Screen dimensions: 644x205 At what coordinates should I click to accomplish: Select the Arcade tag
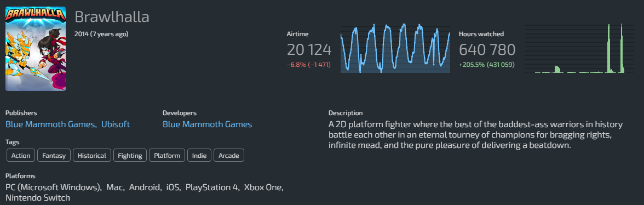229,155
